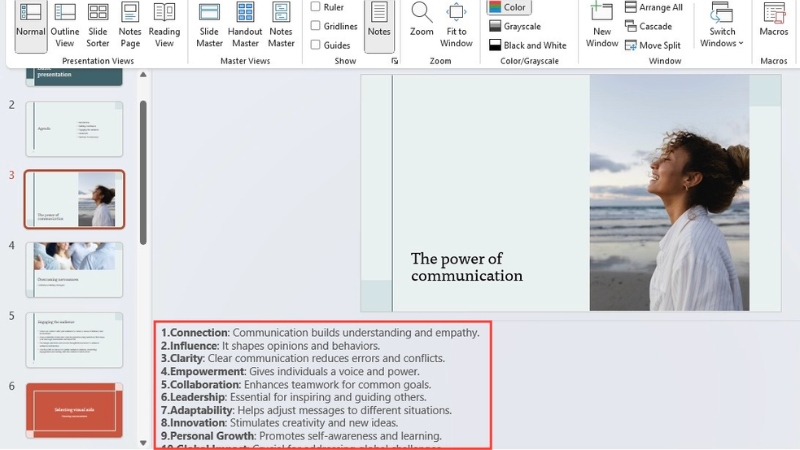The image size is (800, 450).
Task: Enable the Gridlines checkbox
Action: [315, 26]
